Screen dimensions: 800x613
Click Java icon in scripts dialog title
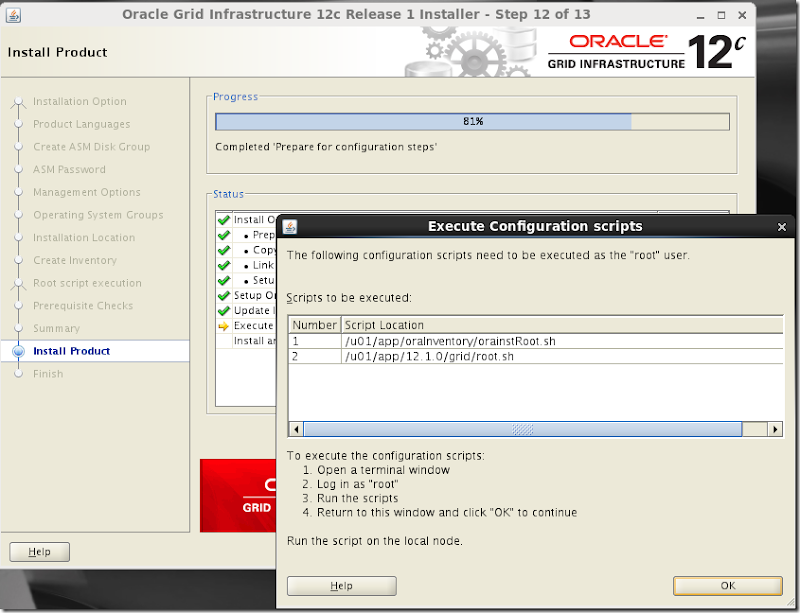pyautogui.click(x=290, y=226)
